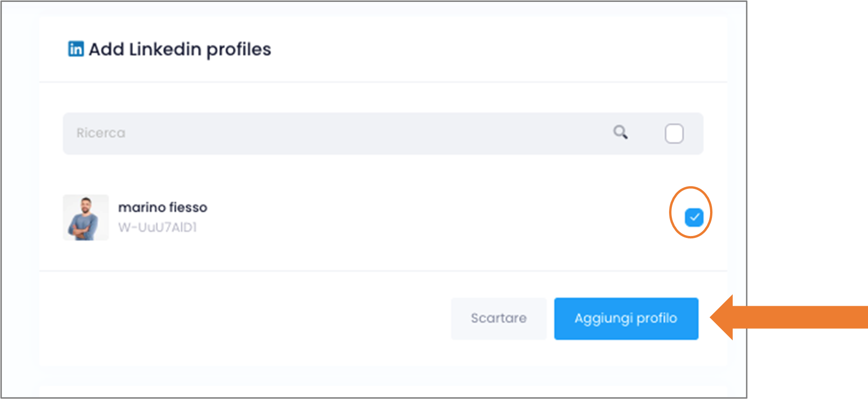Cancel using the gray Scartare button
Screen dimensions: 868x399
[499, 318]
